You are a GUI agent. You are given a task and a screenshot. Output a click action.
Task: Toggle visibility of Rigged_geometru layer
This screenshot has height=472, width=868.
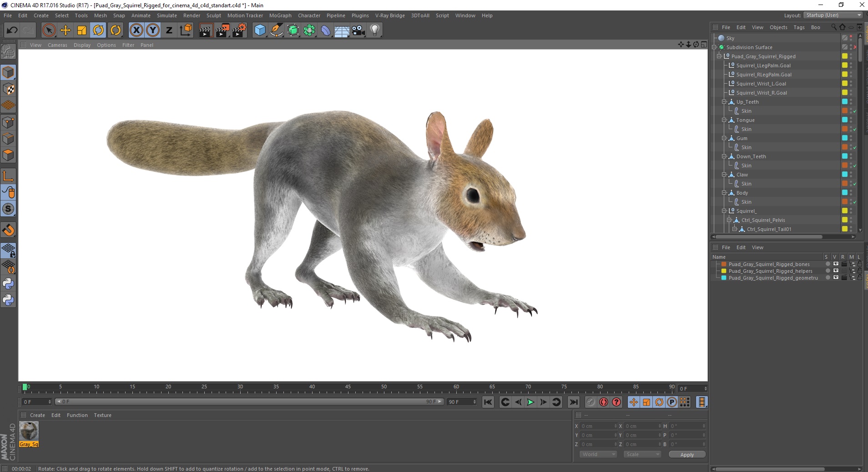pos(836,277)
